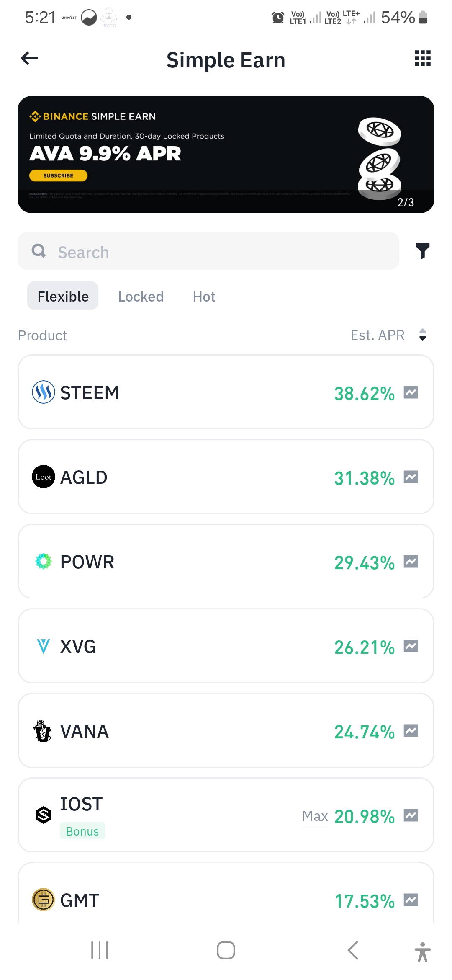Open the filter funnel icon
452x980 pixels.
[x=422, y=251]
